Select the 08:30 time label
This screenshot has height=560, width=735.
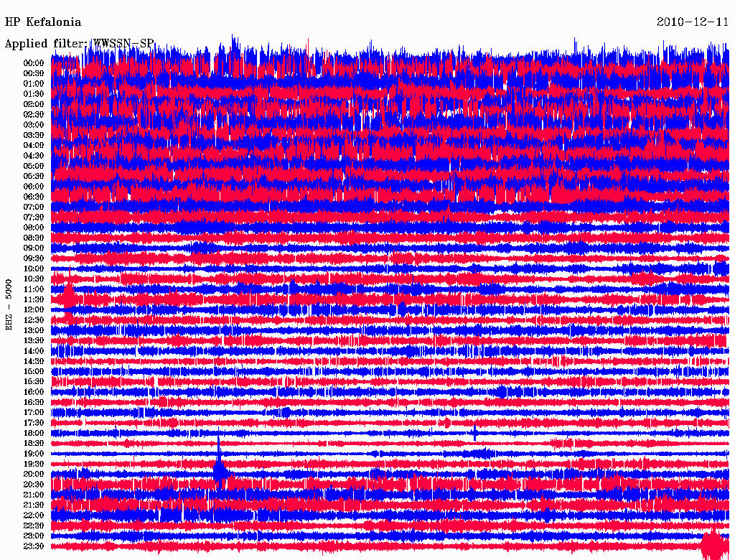[34, 238]
